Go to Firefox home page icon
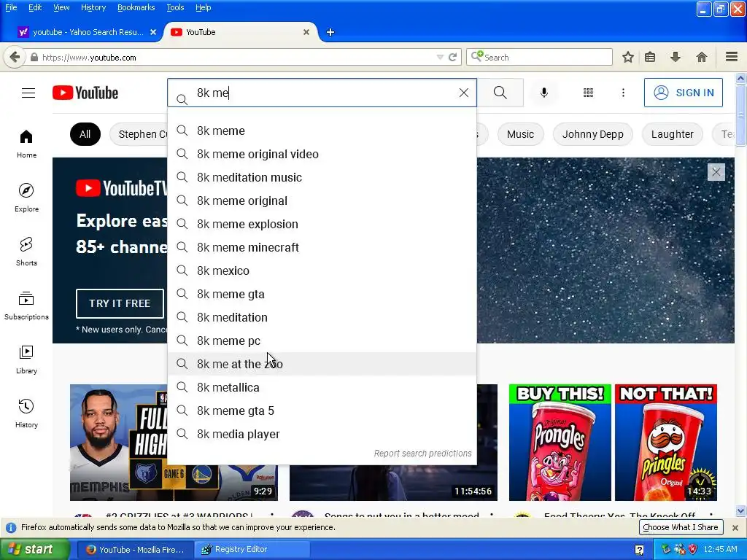Screen dimensions: 747x560 pyautogui.click(x=701, y=57)
